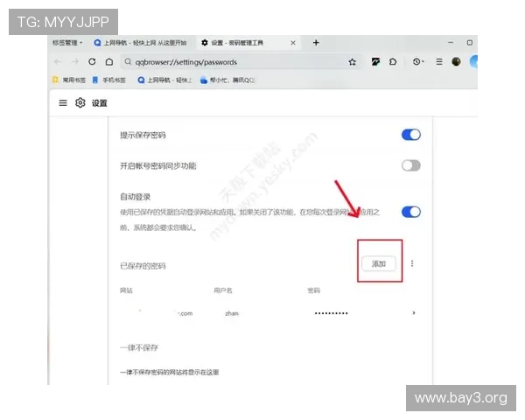
Task: Click the 网站 column header
Action: click(x=126, y=290)
